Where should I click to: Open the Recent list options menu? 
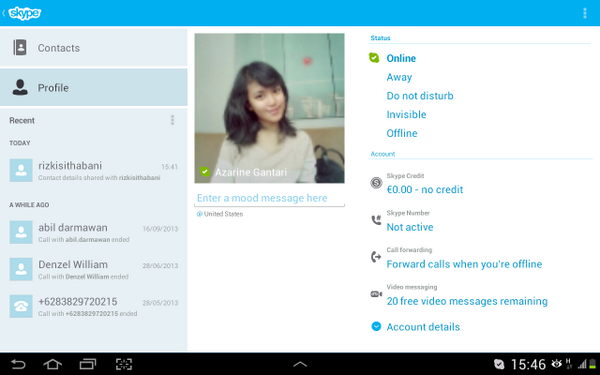pos(172,120)
